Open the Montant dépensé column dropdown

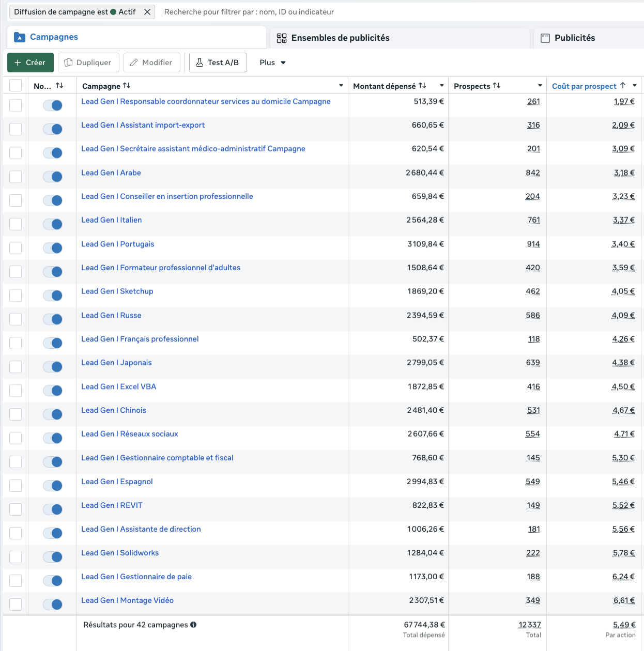442,86
